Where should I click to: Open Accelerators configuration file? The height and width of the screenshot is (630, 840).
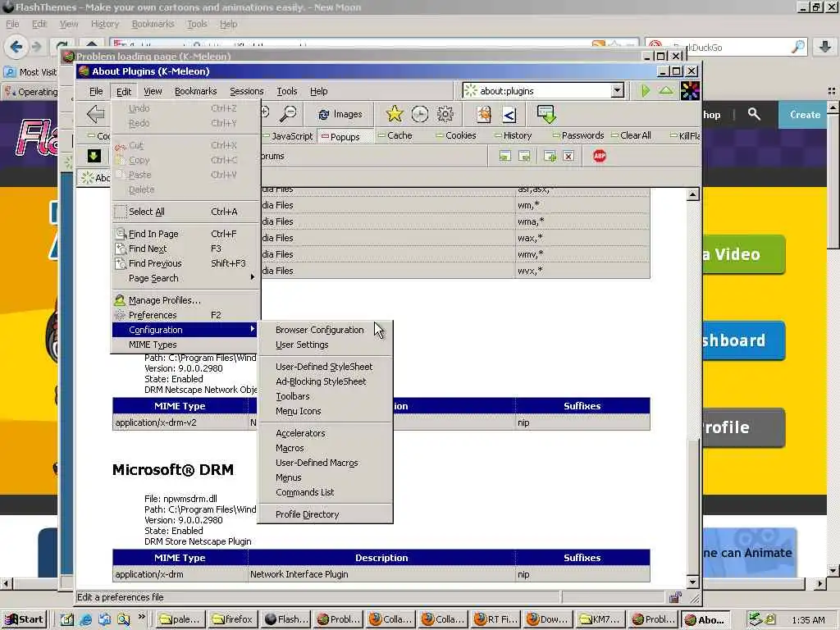point(300,433)
